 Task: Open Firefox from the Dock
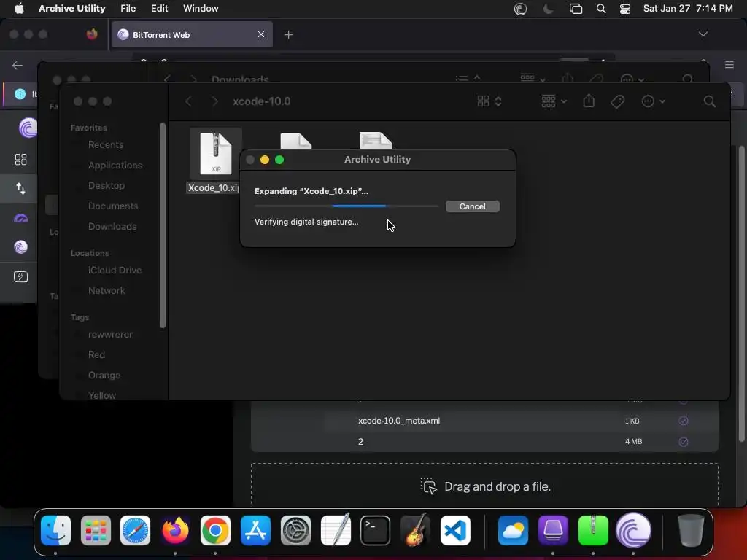[175, 530]
